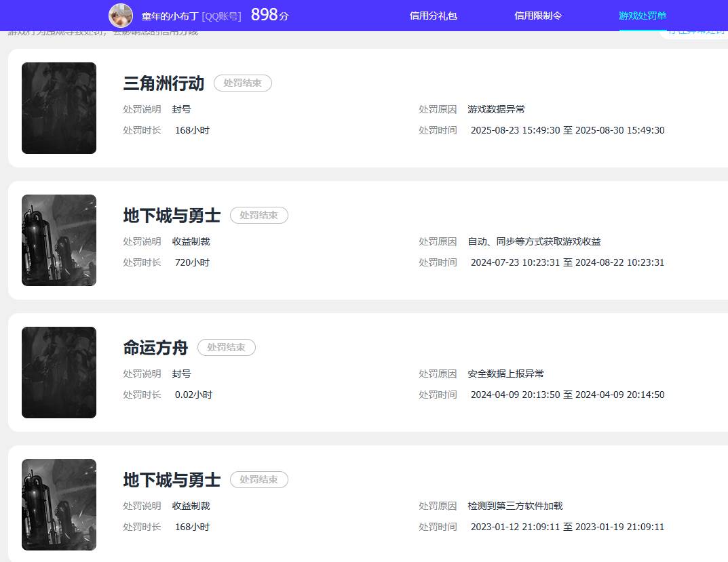The width and height of the screenshot is (728, 562).
Task: Select the first 地下城与勇士 game thumbnail
Action: click(x=58, y=240)
